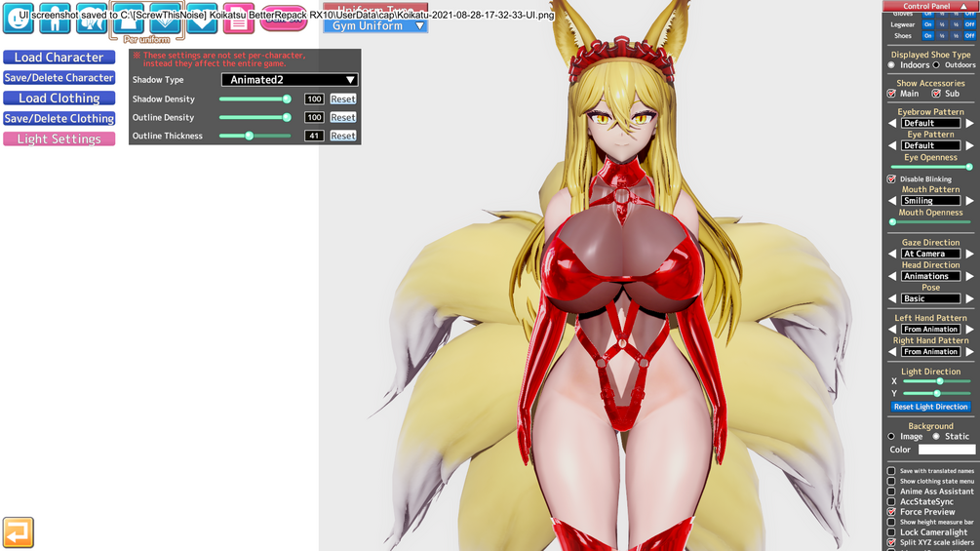This screenshot has height=551, width=980.
Task: Click next arrow for Pose
Action: [x=969, y=298]
